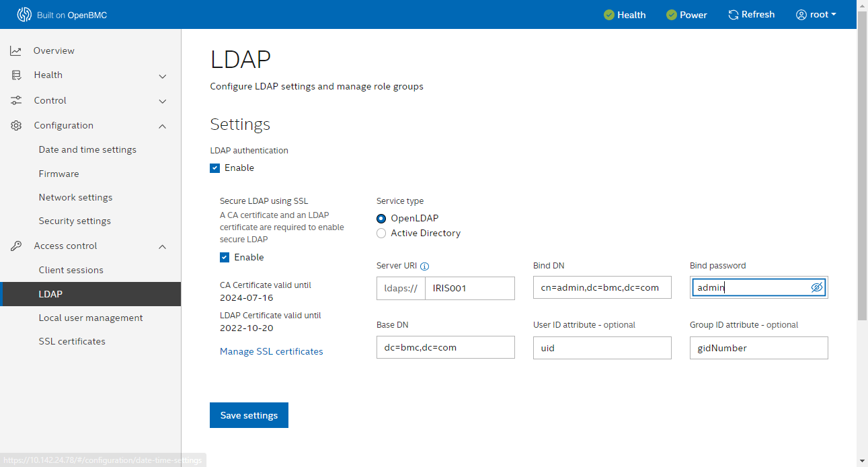Click the Control text label in sidebar
This screenshot has width=868, height=467.
coord(50,100)
